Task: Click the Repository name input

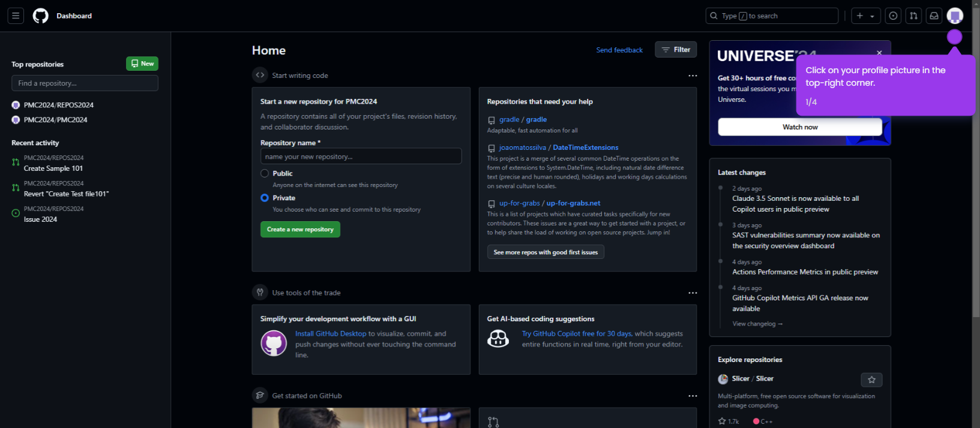Action: pos(361,156)
